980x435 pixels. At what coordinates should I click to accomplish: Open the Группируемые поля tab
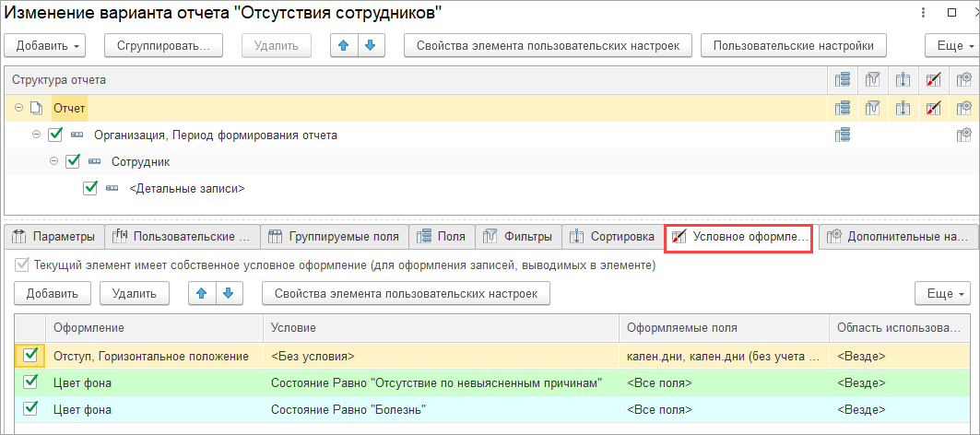click(334, 237)
